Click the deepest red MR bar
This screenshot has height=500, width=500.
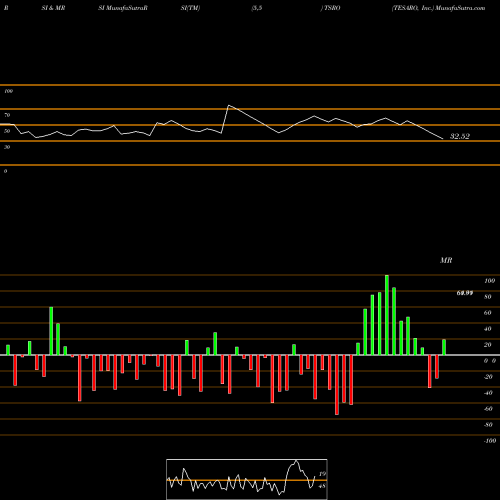337,385
